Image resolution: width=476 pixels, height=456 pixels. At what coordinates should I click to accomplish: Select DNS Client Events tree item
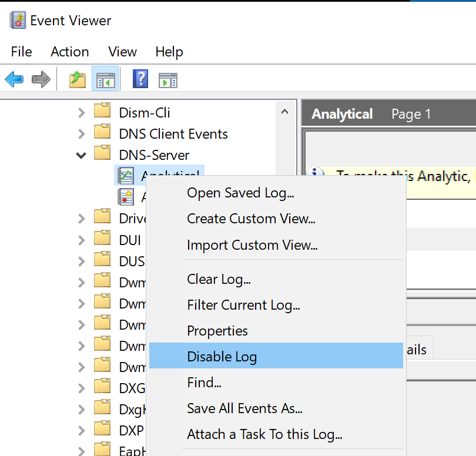point(173,134)
